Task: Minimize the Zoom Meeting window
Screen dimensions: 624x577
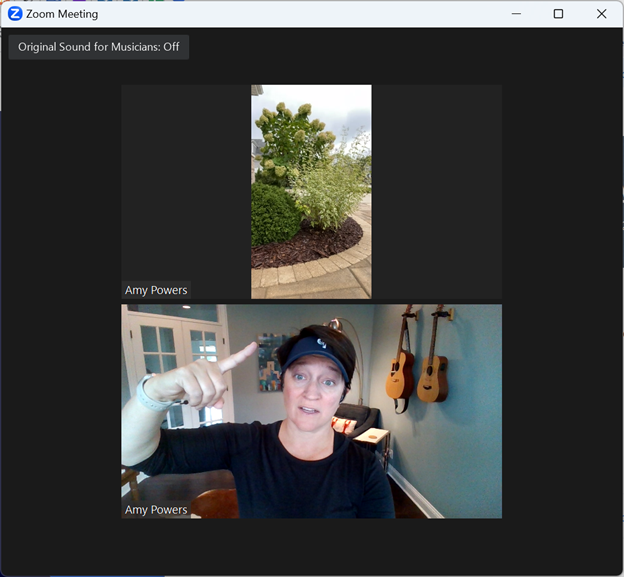Action: click(516, 14)
